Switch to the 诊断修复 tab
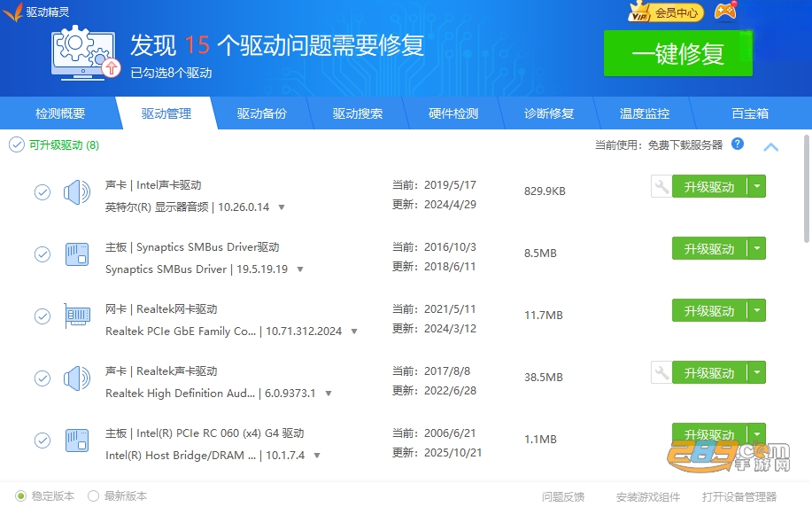Viewport: 812px width, 507px height. pos(549,113)
